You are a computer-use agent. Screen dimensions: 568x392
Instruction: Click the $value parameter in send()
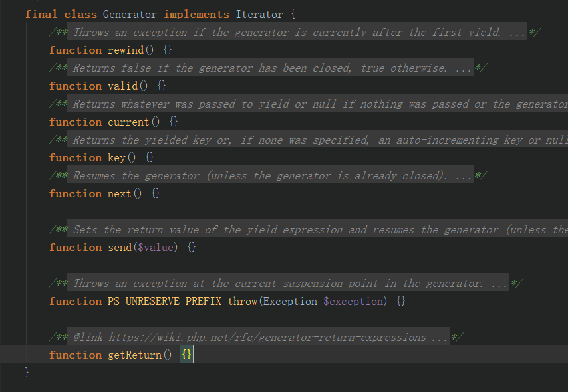156,247
